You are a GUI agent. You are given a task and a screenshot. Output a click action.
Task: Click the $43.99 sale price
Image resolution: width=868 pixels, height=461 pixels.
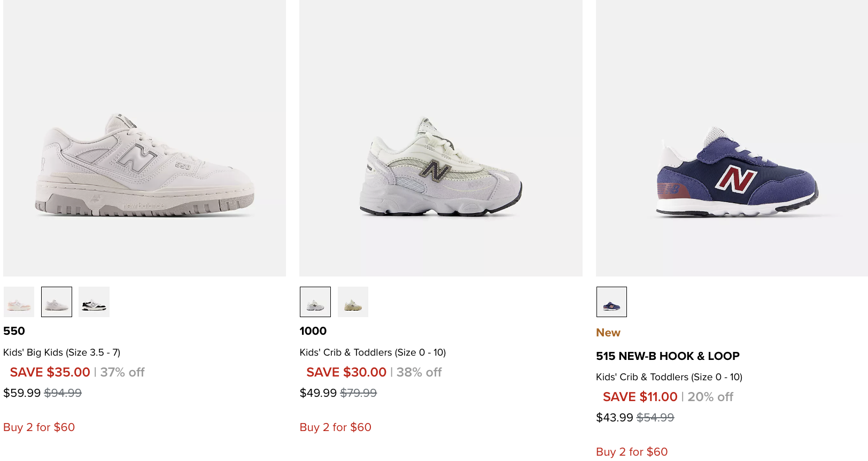click(x=615, y=418)
